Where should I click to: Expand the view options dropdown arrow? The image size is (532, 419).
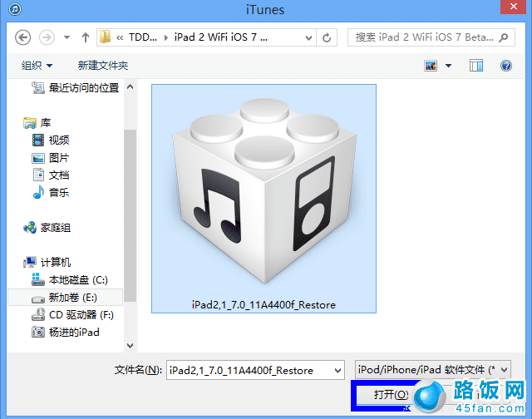point(449,66)
